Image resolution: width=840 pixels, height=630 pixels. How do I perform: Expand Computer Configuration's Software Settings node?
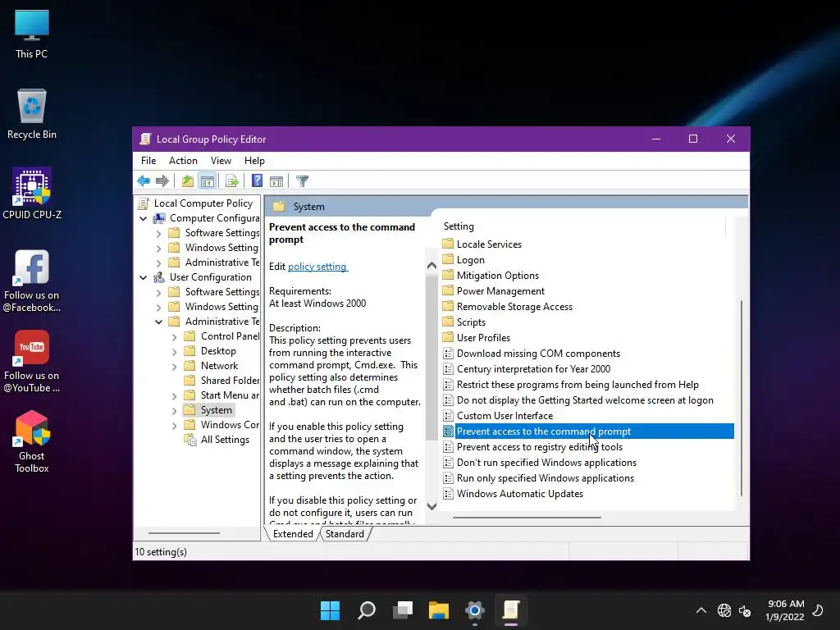[158, 234]
